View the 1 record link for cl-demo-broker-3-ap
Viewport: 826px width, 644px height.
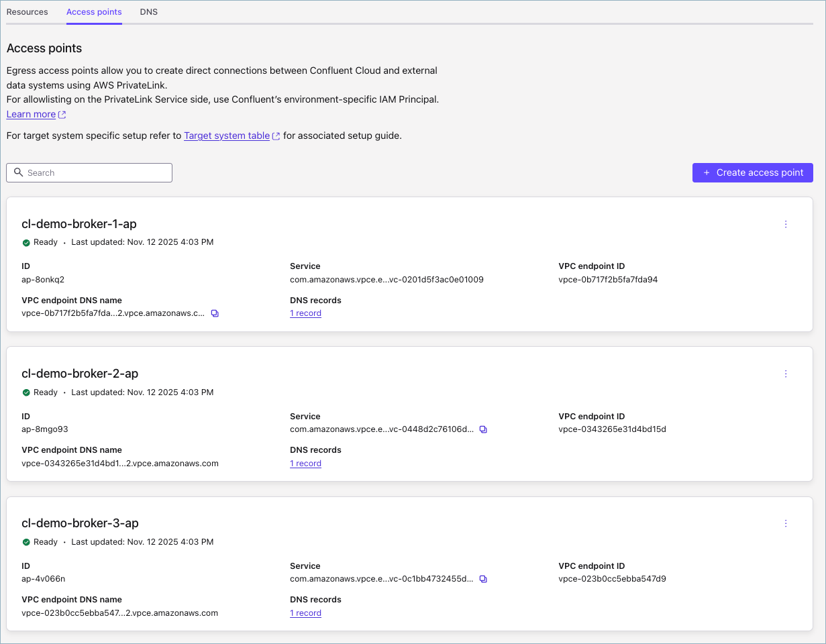click(305, 612)
